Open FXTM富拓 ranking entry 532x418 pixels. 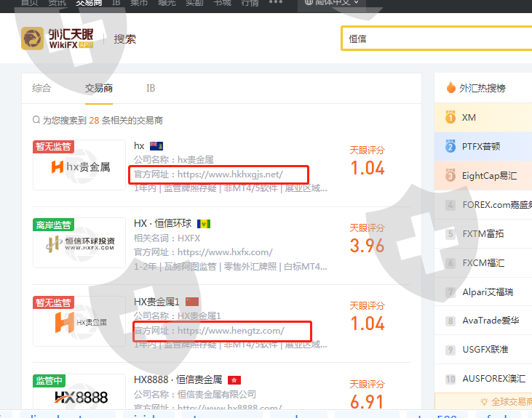(x=483, y=234)
